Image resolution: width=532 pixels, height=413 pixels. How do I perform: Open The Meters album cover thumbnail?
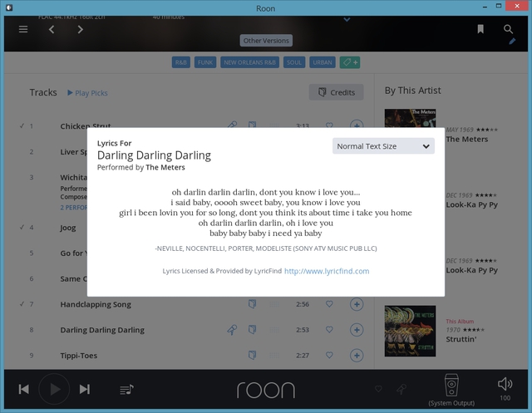(410, 118)
